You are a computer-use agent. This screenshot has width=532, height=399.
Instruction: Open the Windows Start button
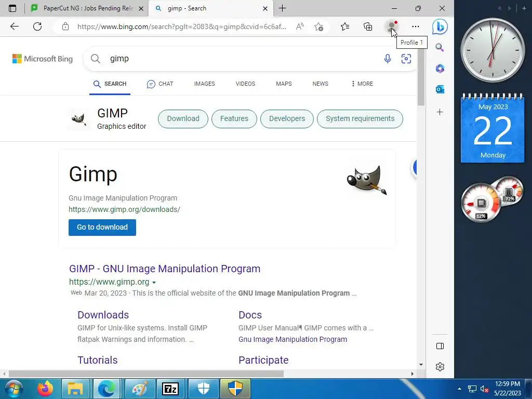(x=13, y=389)
